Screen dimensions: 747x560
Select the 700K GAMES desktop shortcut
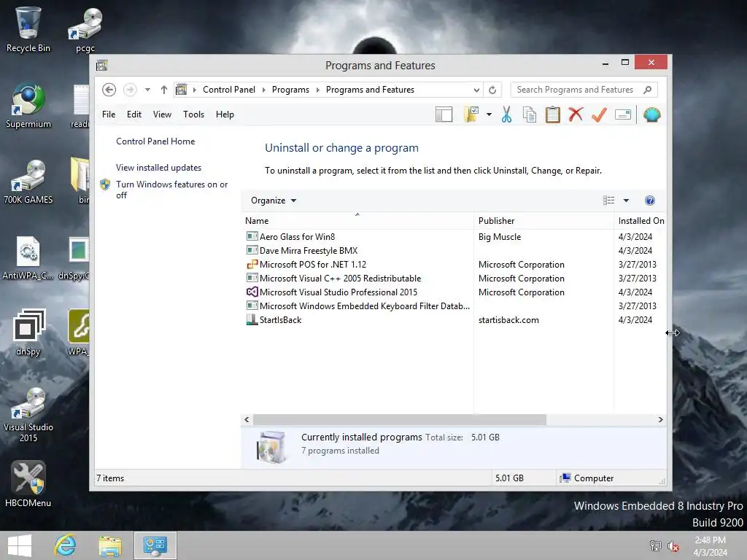pyautogui.click(x=28, y=182)
